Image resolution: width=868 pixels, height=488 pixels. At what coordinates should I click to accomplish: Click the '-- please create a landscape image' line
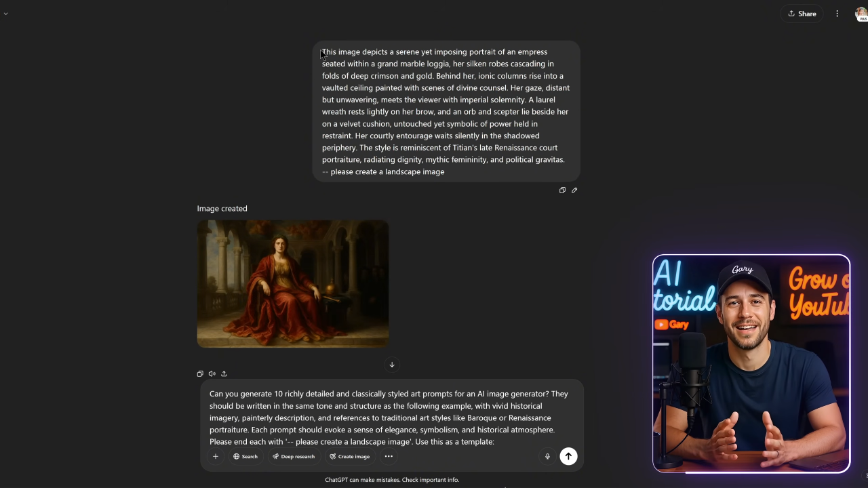(x=383, y=171)
